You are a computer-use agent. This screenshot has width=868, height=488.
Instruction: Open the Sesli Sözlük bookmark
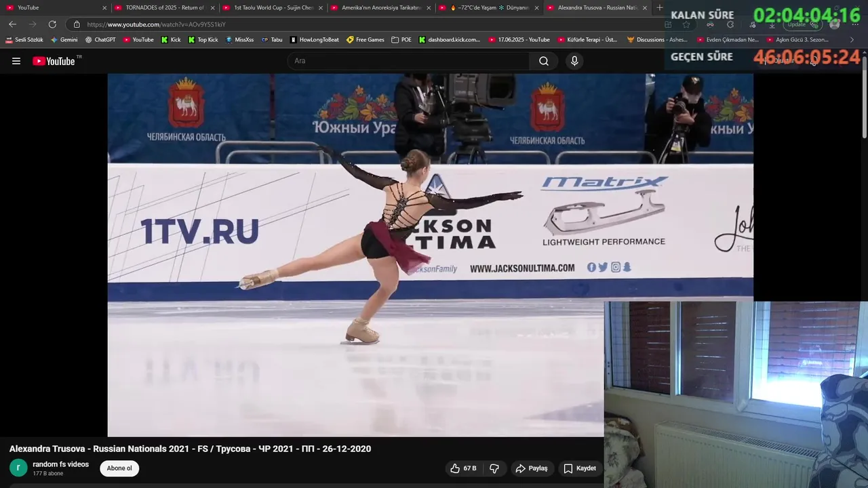pyautogui.click(x=24, y=39)
